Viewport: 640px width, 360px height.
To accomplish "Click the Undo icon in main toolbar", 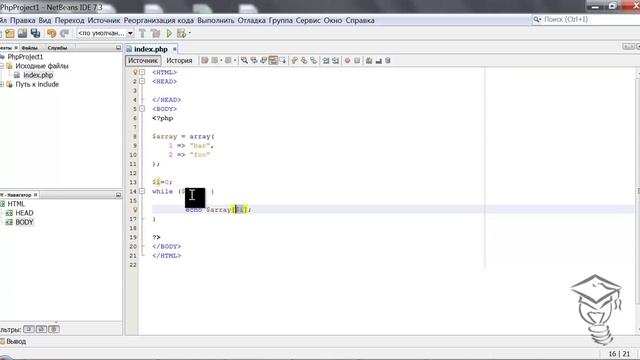I will (x=51, y=33).
